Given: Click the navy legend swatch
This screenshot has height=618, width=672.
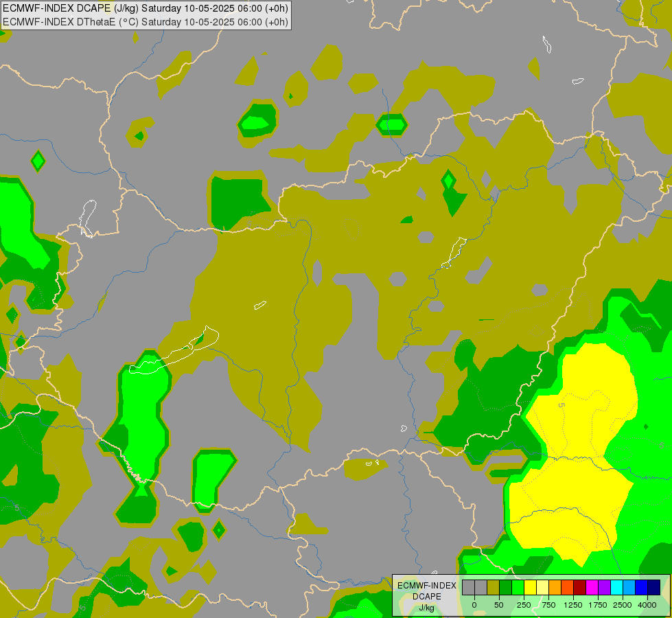Looking at the screenshot, I should [654, 587].
